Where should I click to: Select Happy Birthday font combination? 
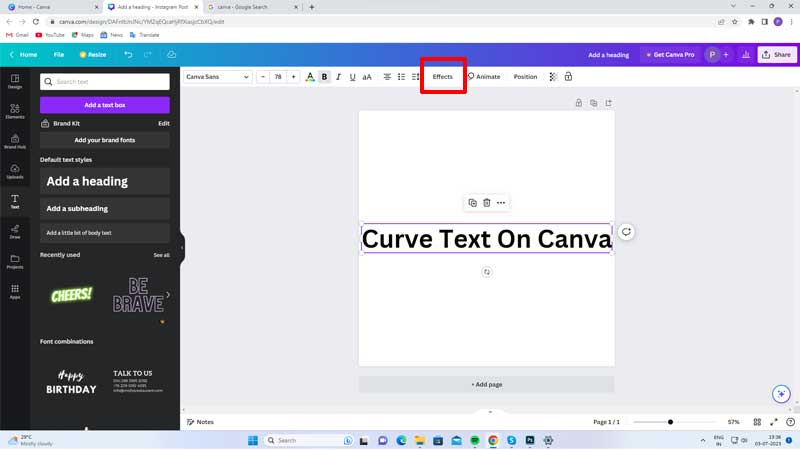tap(71, 382)
